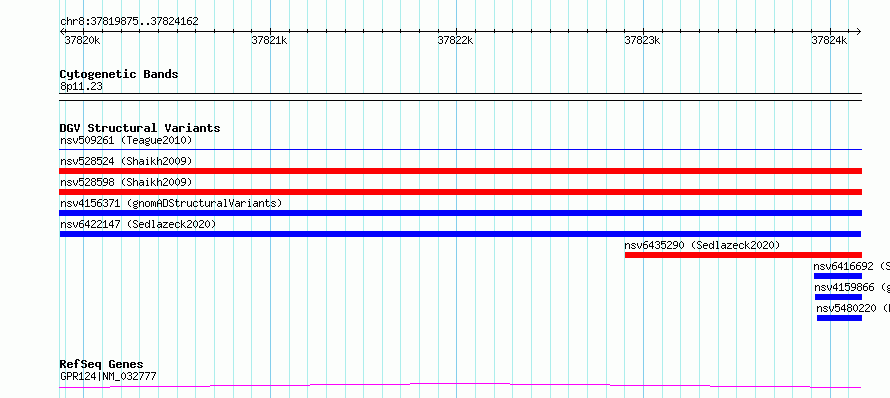Viewport: 890px width, 398px height.
Task: Click the red nsv528598 variant bar
Action: tap(460, 192)
